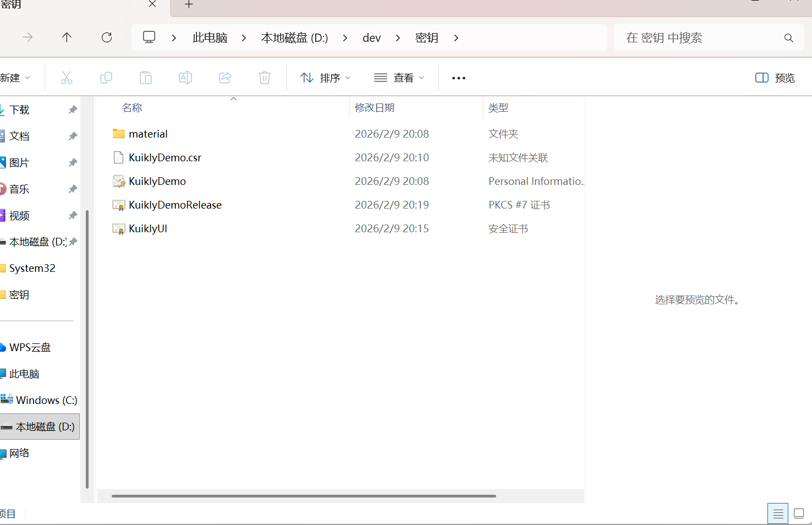Click the Copy icon in toolbar
This screenshot has width=812, height=525.
(106, 78)
